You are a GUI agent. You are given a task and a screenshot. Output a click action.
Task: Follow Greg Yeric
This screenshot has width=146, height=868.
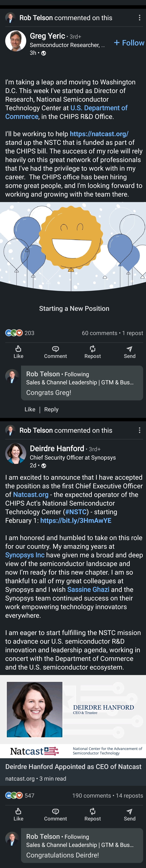(x=129, y=43)
